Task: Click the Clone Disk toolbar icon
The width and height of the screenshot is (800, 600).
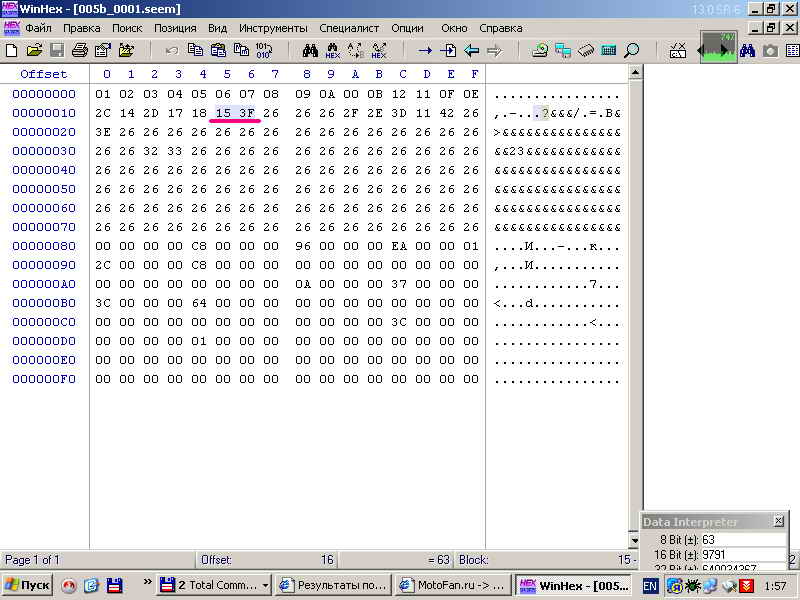Action: pos(563,50)
